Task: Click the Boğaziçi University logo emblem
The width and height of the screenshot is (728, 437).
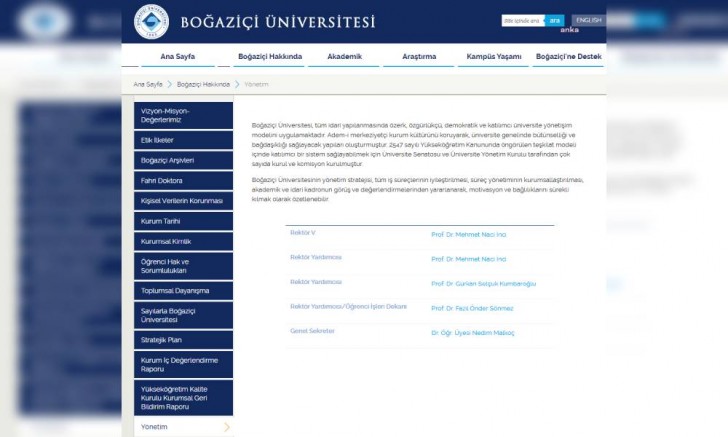Action: point(151,21)
